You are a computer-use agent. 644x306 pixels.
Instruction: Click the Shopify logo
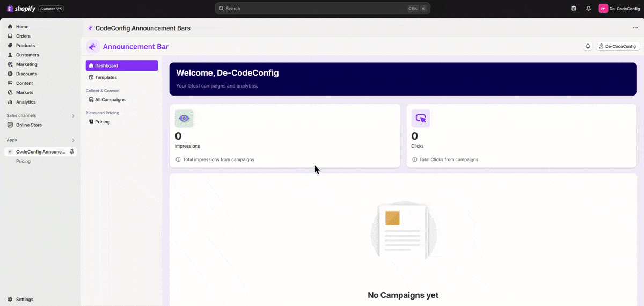[x=21, y=9]
